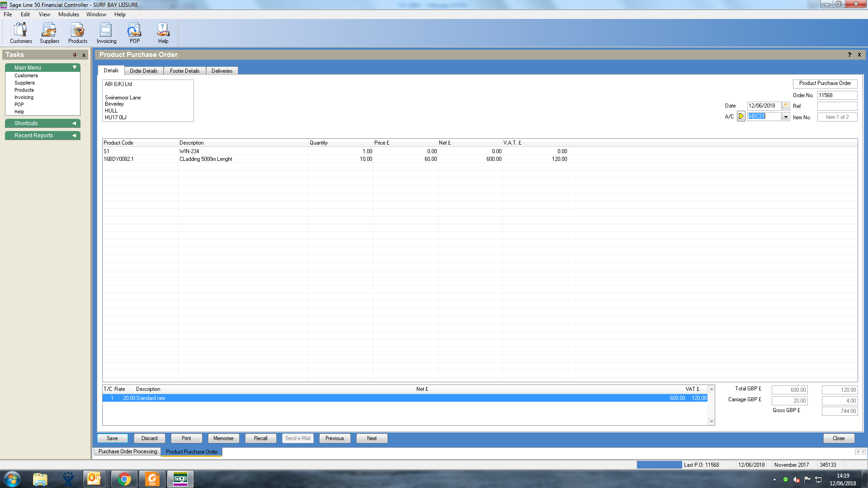The height and width of the screenshot is (488, 868).
Task: Switch to the Order Details tab
Action: (x=144, y=71)
